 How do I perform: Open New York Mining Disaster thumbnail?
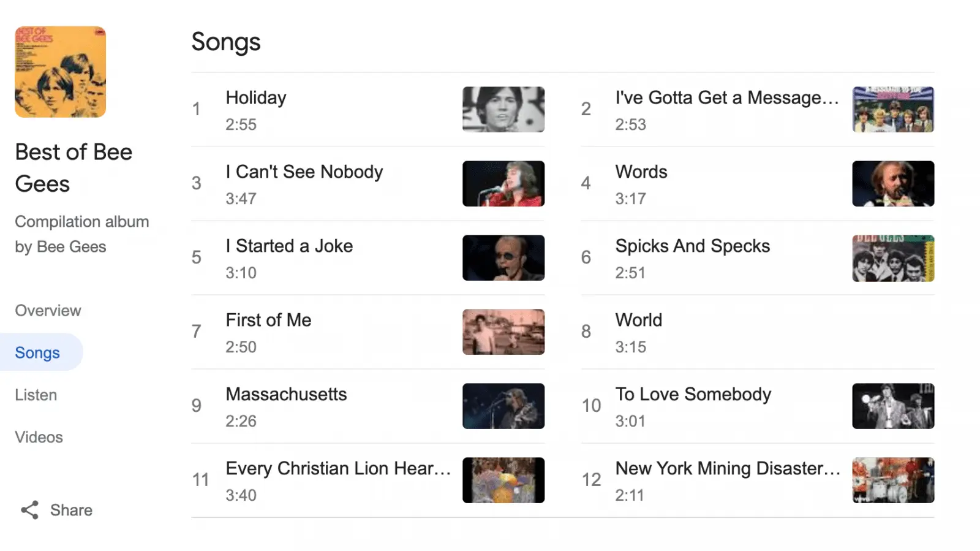click(x=892, y=481)
